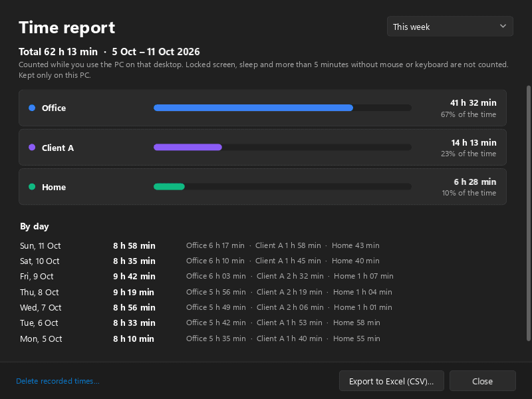Click the 9 h 42 min Friday total
Viewport: 532px width, 399px height.
click(134, 277)
